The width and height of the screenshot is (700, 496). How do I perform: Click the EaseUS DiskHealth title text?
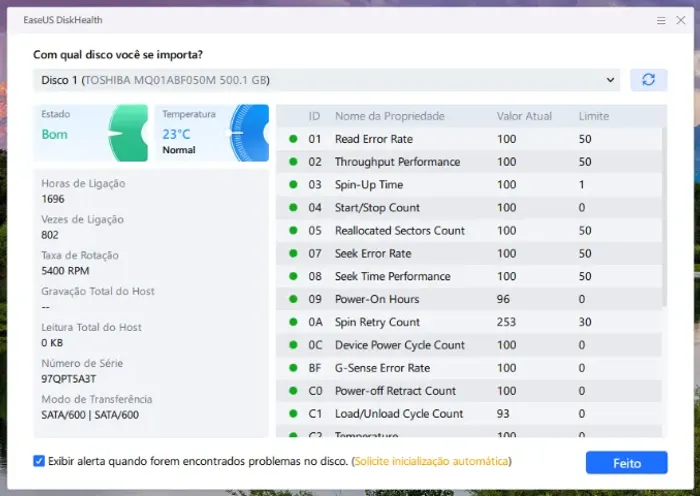62,20
